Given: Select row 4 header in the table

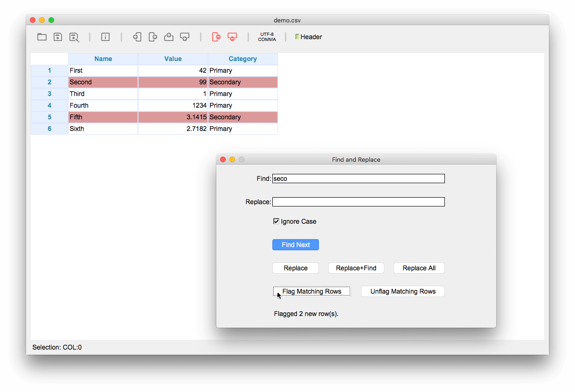Looking at the screenshot, I should tap(49, 105).
